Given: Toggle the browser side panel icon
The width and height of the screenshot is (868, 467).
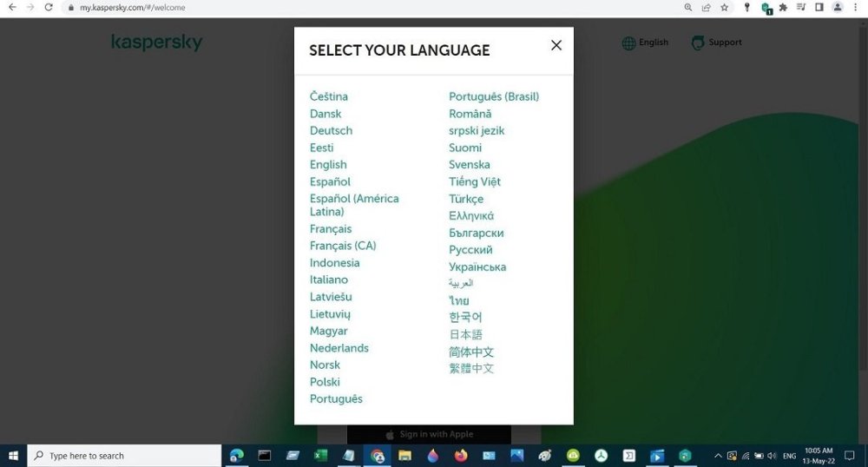Looking at the screenshot, I should tap(819, 7).
